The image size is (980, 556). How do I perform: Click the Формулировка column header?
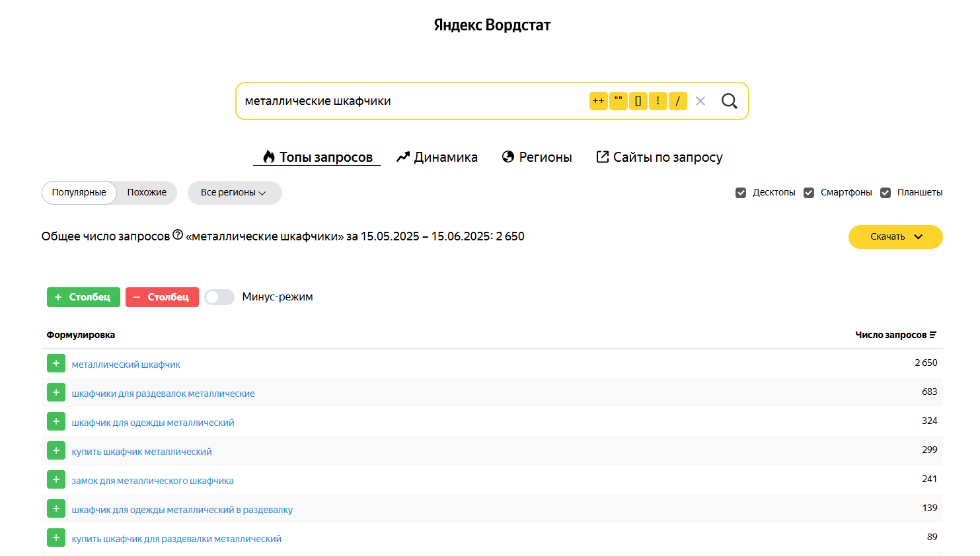[81, 335]
